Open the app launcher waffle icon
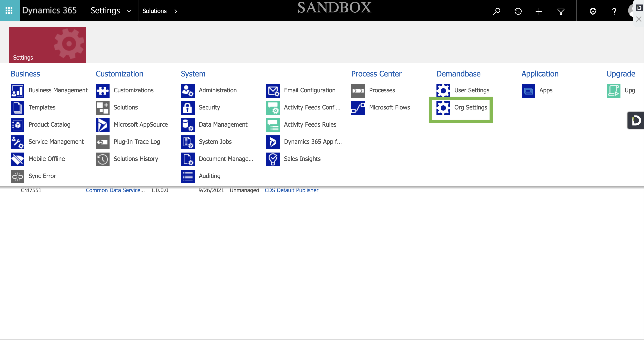 9,10
